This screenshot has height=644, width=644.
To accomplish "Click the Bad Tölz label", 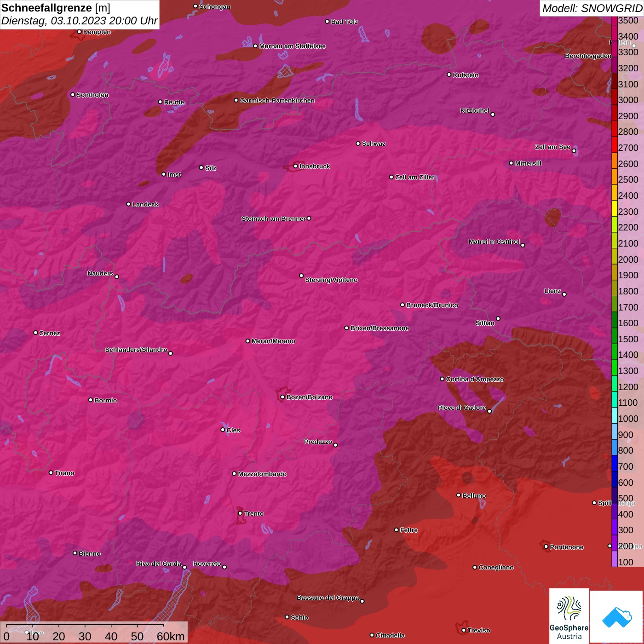I will 344,22.
